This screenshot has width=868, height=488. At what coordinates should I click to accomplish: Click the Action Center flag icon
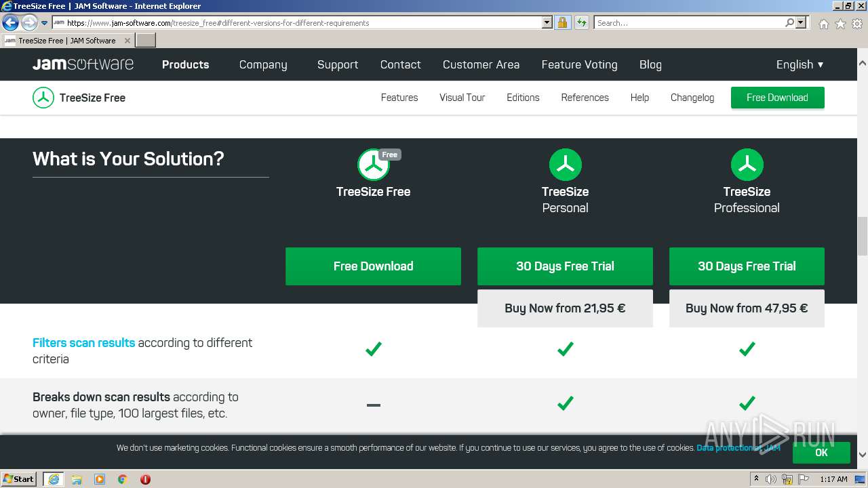tap(804, 479)
